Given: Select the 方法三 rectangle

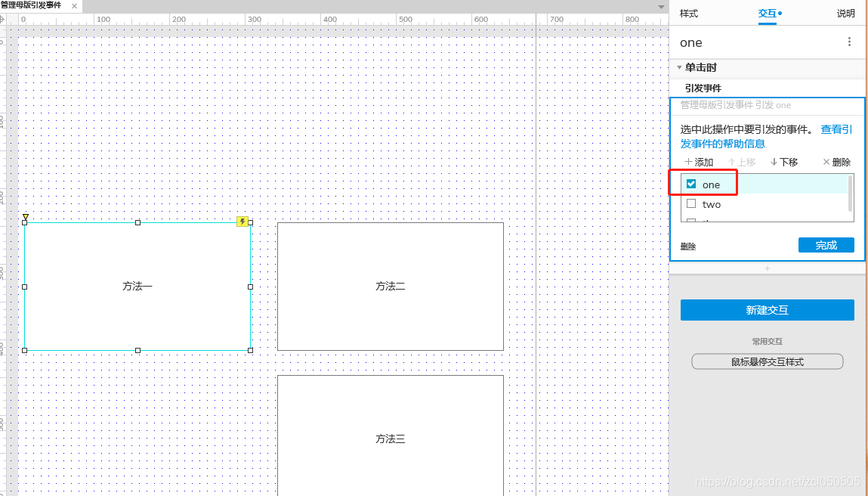Looking at the screenshot, I should [x=391, y=436].
